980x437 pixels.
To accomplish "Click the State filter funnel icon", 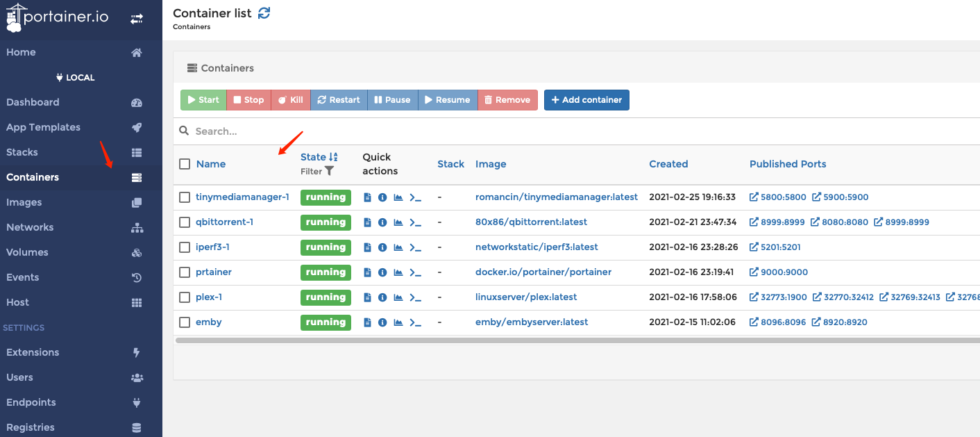I will [x=330, y=171].
